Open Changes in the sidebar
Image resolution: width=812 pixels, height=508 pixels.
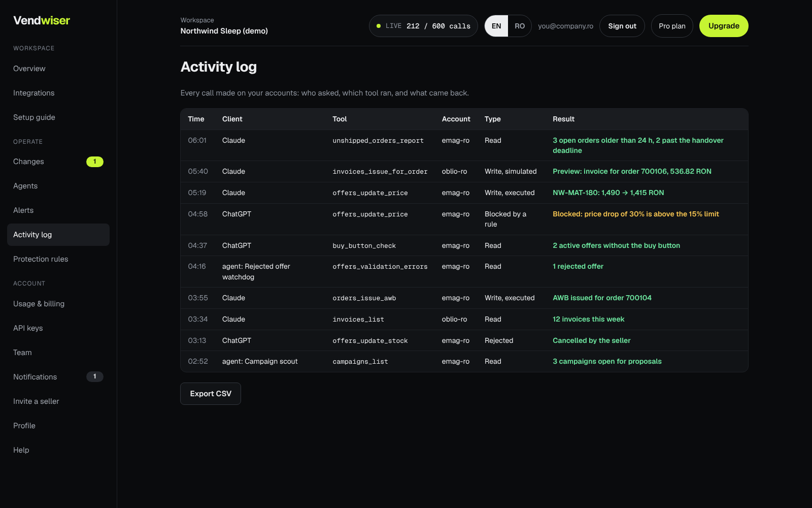(58, 162)
